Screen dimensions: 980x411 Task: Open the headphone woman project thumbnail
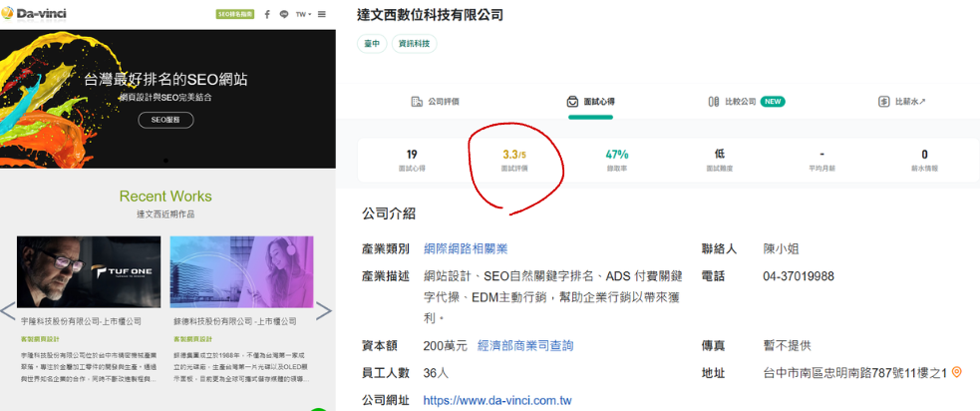[x=242, y=271]
